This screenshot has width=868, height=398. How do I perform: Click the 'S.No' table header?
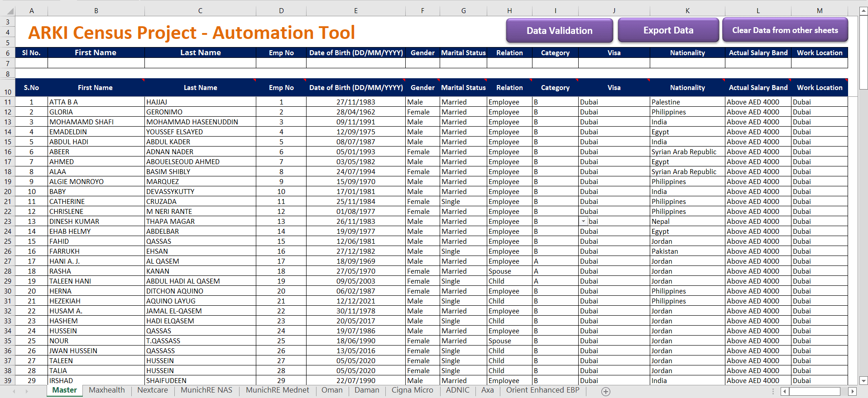click(x=31, y=88)
